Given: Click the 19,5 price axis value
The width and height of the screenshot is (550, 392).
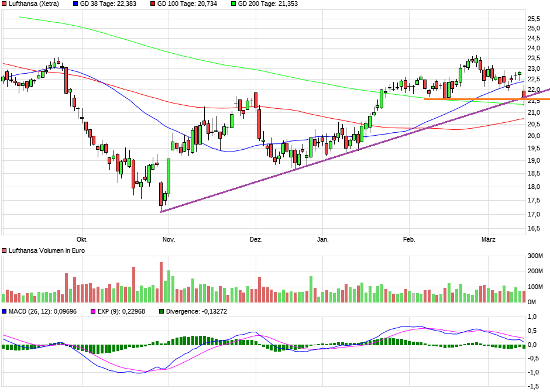Looking at the screenshot, I should click(534, 148).
